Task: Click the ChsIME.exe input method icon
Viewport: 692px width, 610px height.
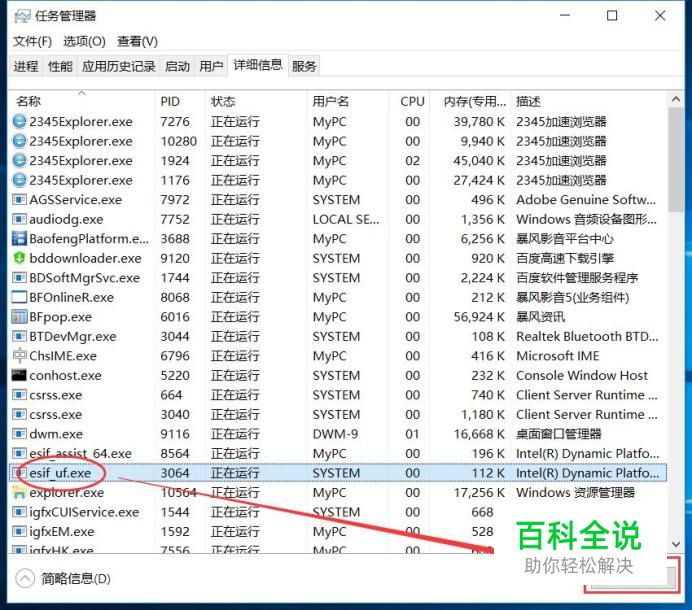Action: pos(19,355)
